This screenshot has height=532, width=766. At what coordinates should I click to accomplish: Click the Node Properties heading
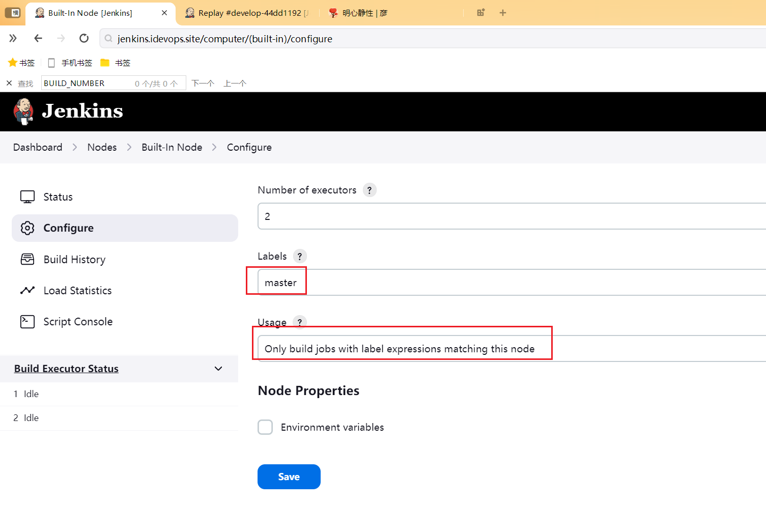[308, 390]
